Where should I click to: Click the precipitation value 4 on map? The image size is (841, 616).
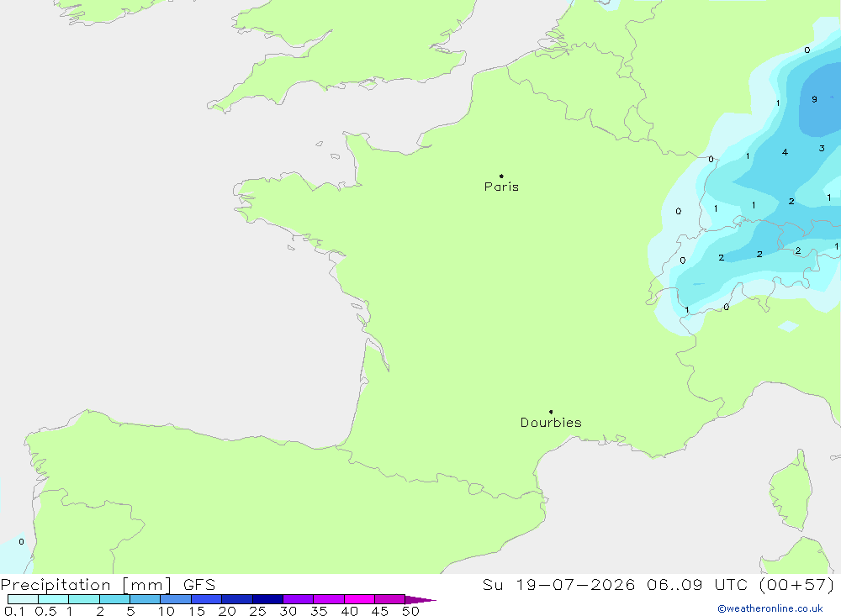coord(785,152)
